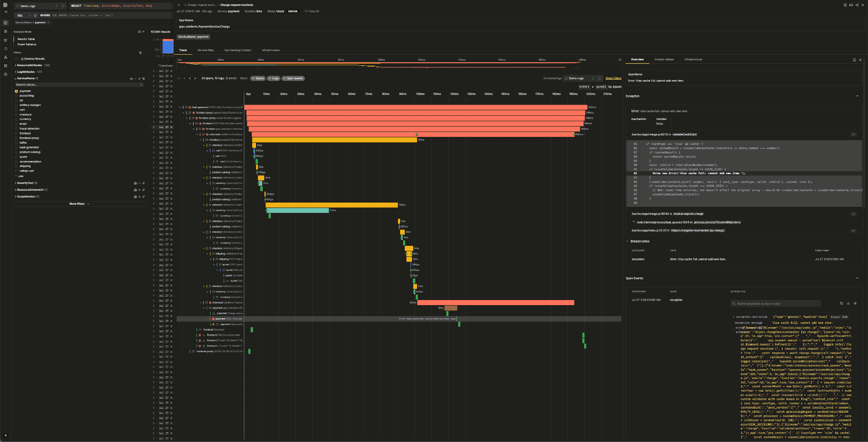
Task: Click the teal currency span bar
Action: (x=298, y=210)
